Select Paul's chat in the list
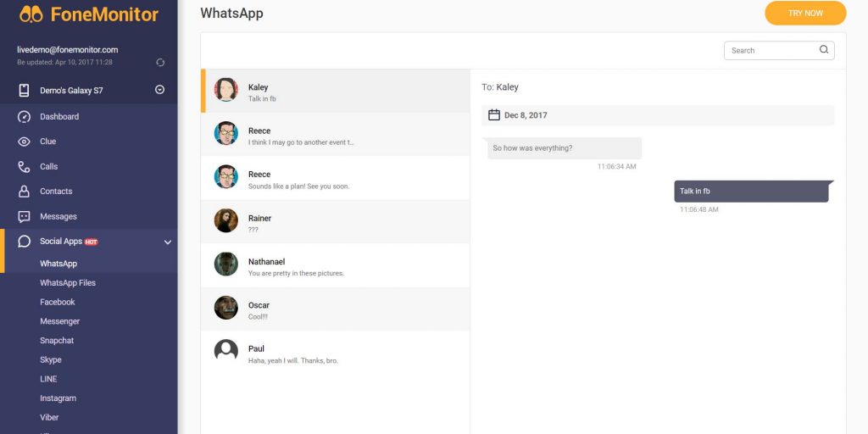The width and height of the screenshot is (868, 434). (x=335, y=353)
